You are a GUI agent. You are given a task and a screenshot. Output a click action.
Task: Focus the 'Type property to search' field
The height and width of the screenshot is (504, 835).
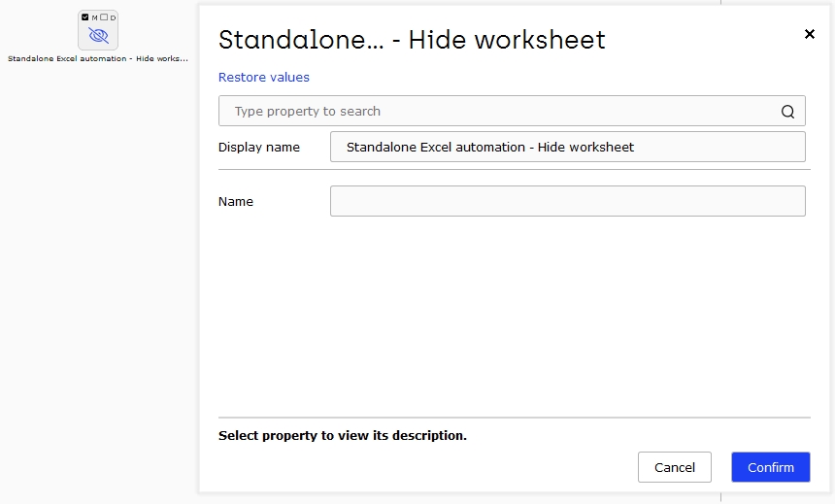point(512,111)
